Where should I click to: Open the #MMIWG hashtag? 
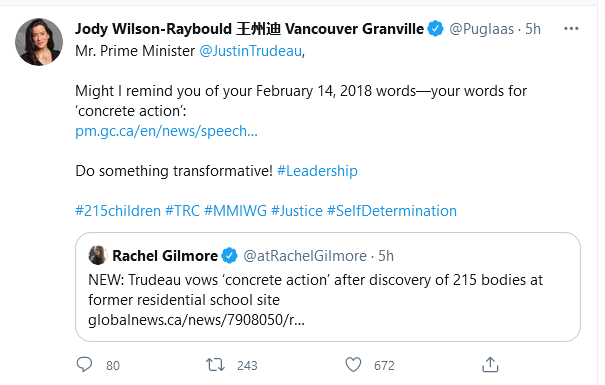click(235, 211)
